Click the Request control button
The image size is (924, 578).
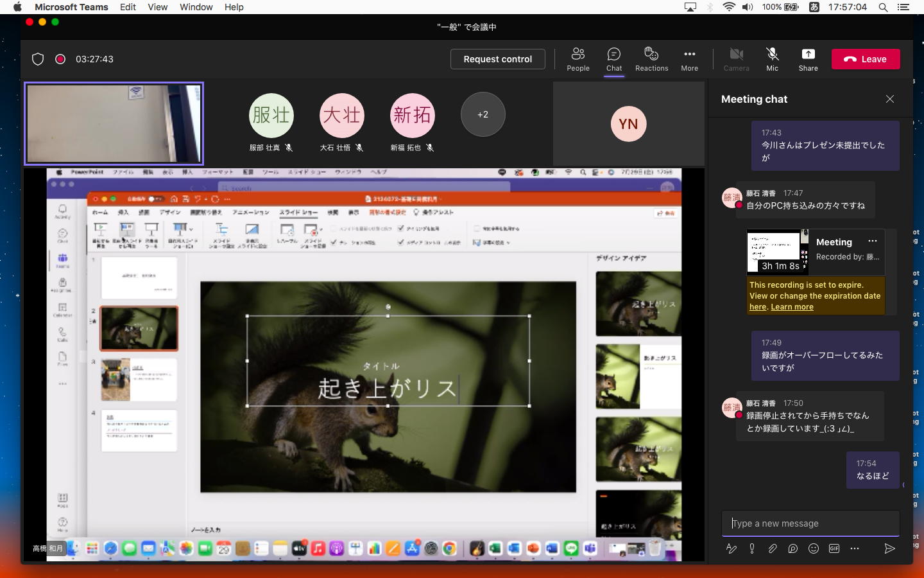point(497,59)
